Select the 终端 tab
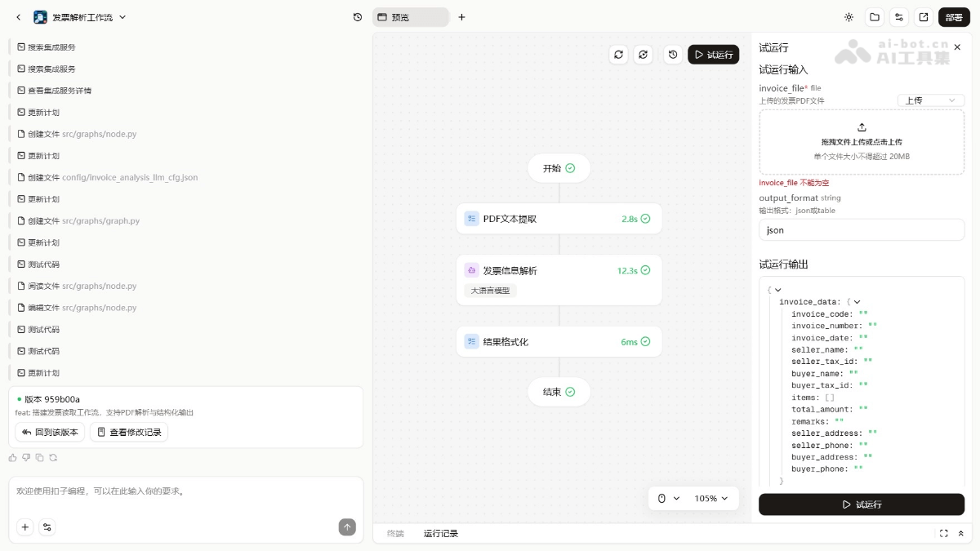The width and height of the screenshot is (980, 551). pos(394,533)
